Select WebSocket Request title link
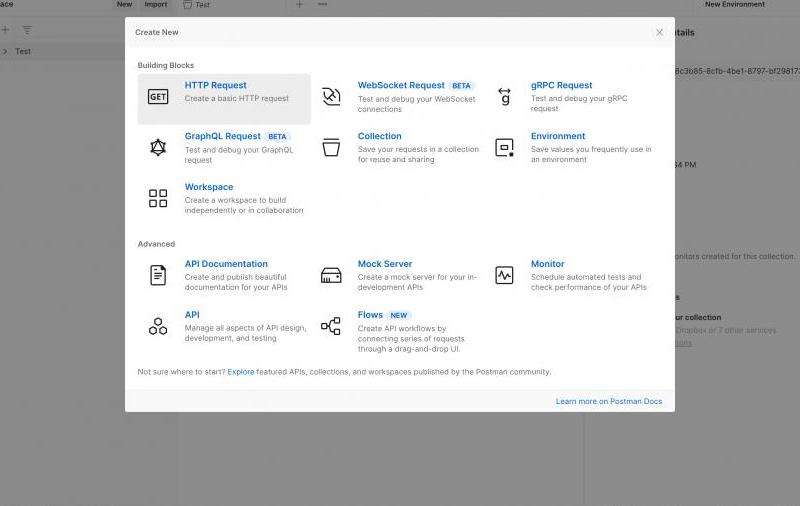This screenshot has width=800, height=506. point(401,85)
